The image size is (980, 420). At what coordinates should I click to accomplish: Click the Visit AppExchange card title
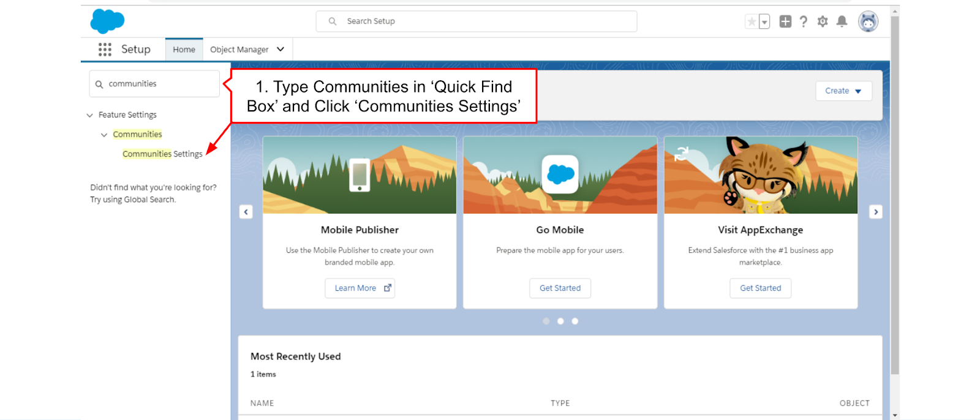tap(761, 230)
